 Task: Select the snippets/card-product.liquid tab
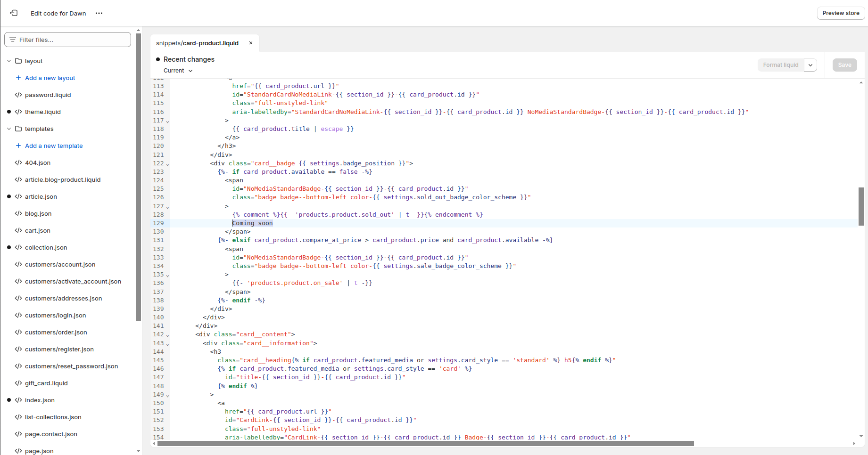(198, 43)
